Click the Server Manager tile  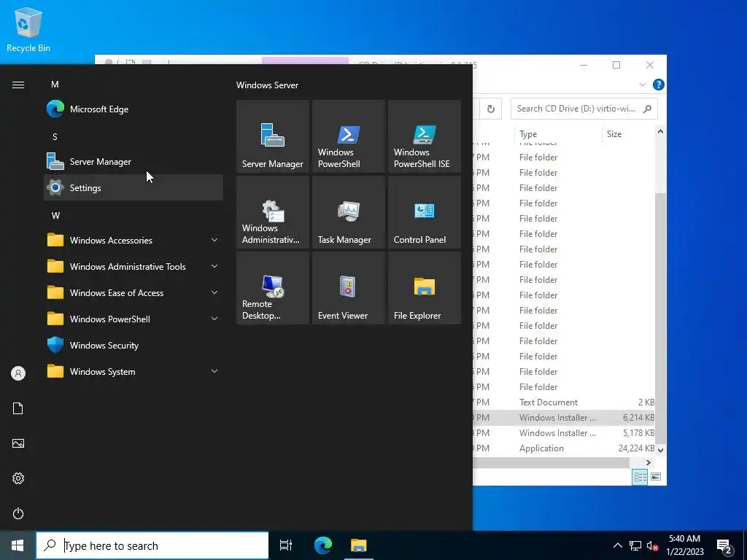273,136
